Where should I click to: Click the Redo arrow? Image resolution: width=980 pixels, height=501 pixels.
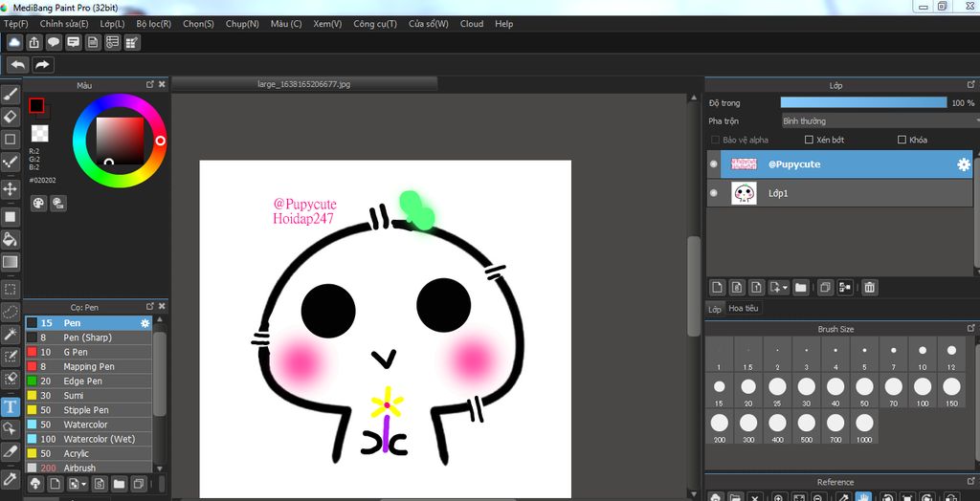click(42, 64)
